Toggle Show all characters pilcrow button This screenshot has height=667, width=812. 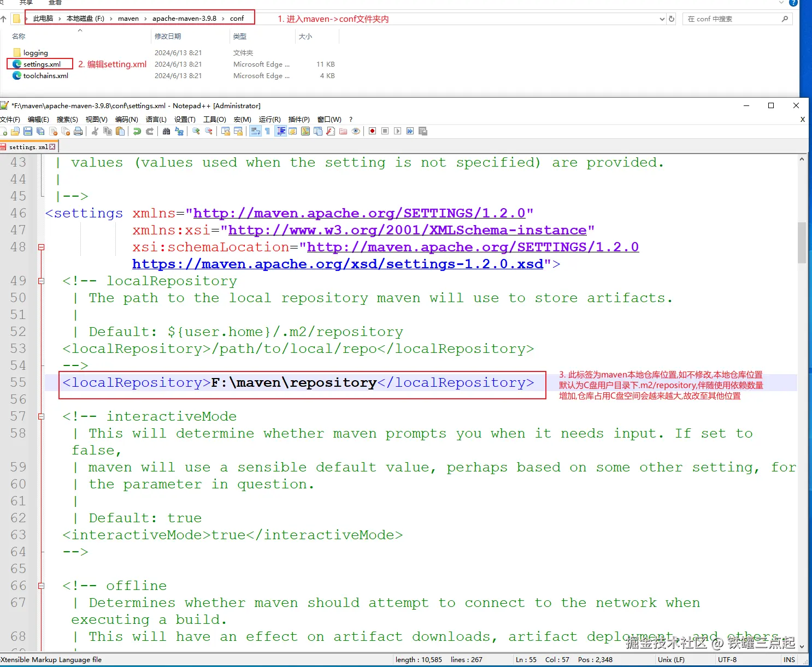pos(267,131)
